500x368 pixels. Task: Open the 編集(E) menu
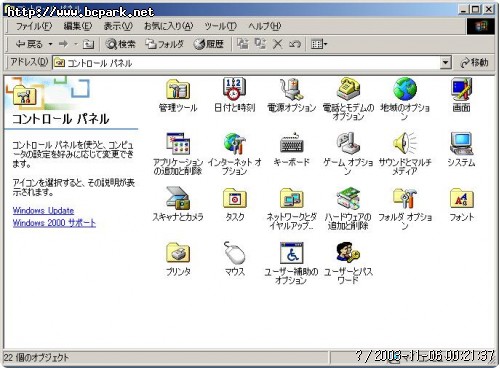coord(78,26)
